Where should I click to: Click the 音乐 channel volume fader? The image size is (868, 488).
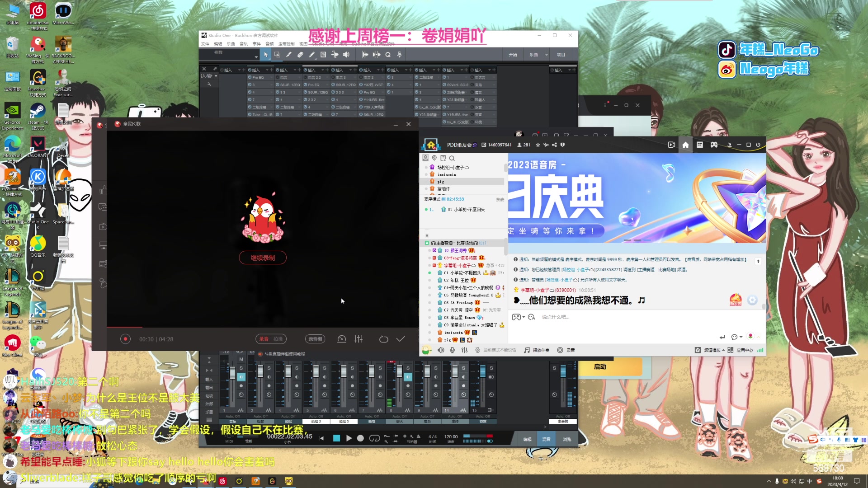pyautogui.click(x=232, y=373)
